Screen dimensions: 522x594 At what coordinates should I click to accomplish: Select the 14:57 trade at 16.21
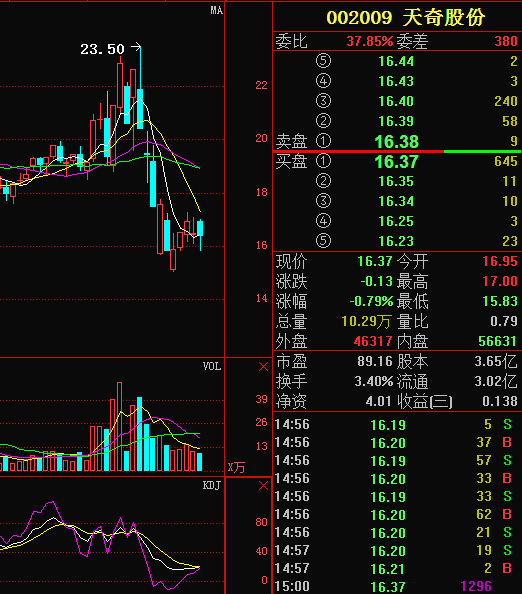point(397,569)
